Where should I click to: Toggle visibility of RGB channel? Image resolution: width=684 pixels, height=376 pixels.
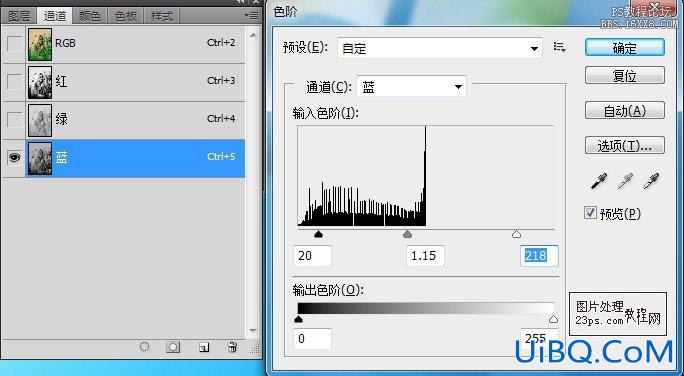[x=14, y=44]
